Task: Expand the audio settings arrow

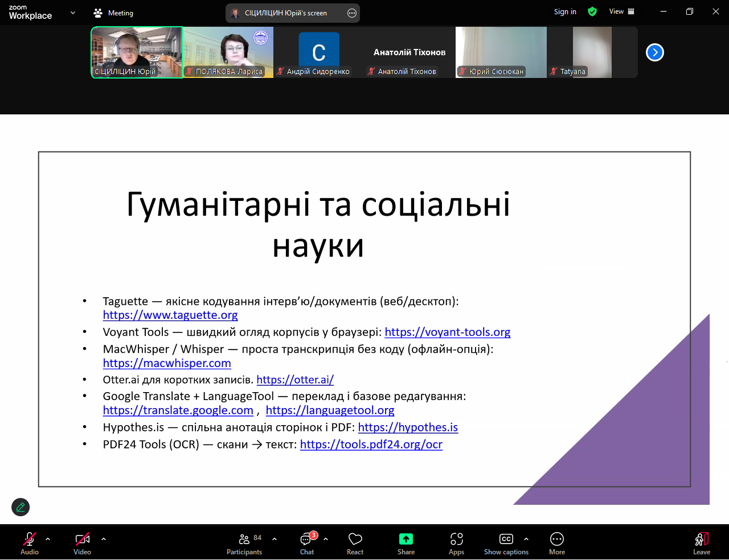Action: pos(48,538)
